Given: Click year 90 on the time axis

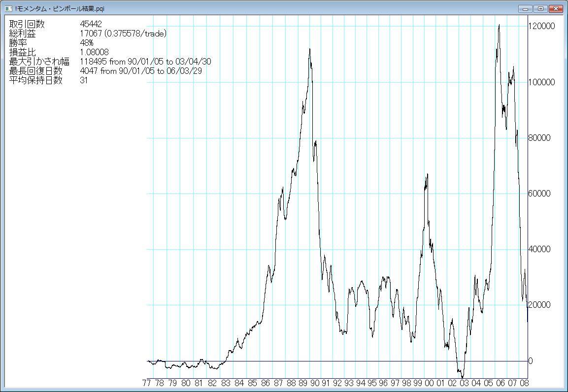Looking at the screenshot, I should (x=314, y=383).
